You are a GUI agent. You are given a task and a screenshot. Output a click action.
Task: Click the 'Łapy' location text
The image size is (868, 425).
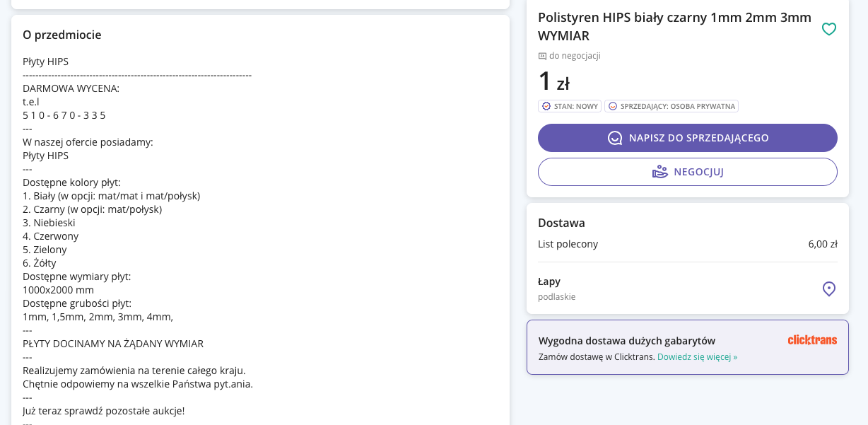(x=549, y=281)
